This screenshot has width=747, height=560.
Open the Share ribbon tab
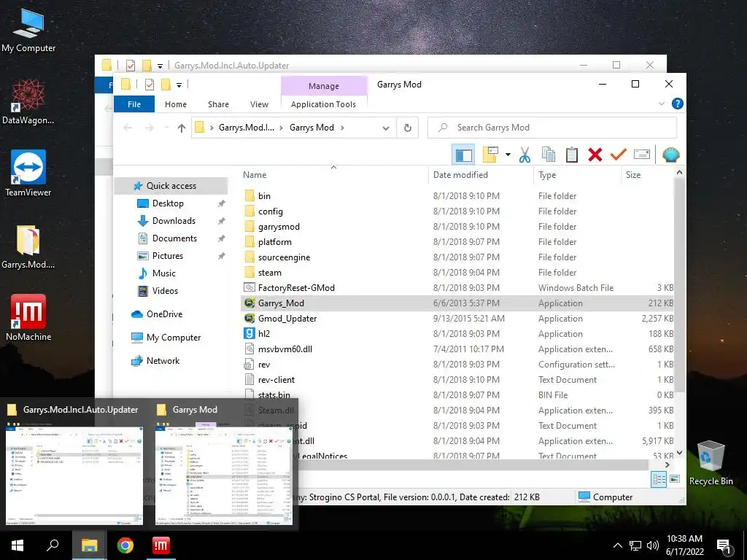pos(218,104)
